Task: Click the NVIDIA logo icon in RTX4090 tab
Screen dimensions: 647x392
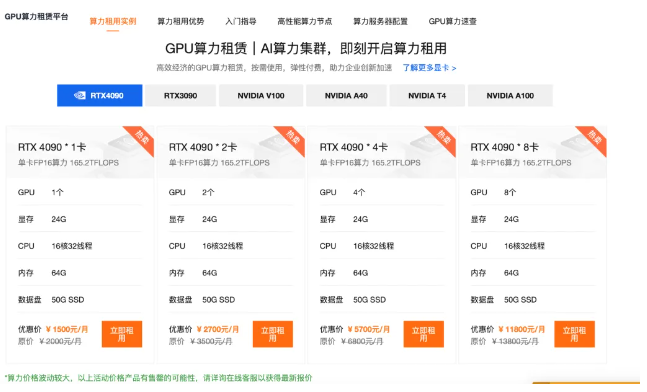Action: pos(80,95)
